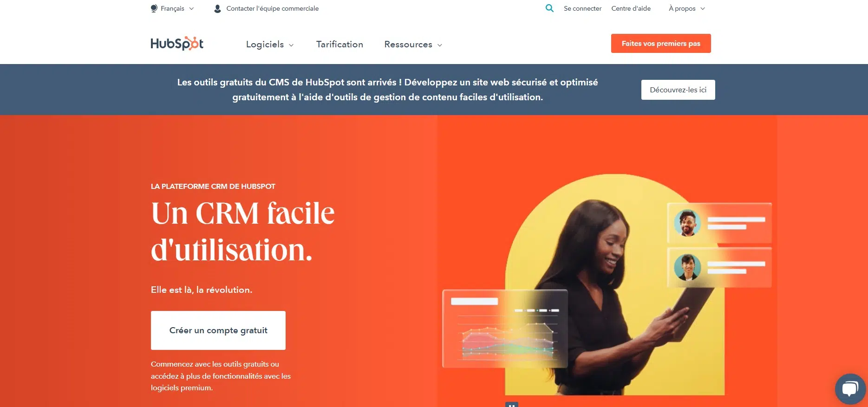Screen dimensions: 868x407
Task: Expand the À propos menu
Action: point(687,8)
